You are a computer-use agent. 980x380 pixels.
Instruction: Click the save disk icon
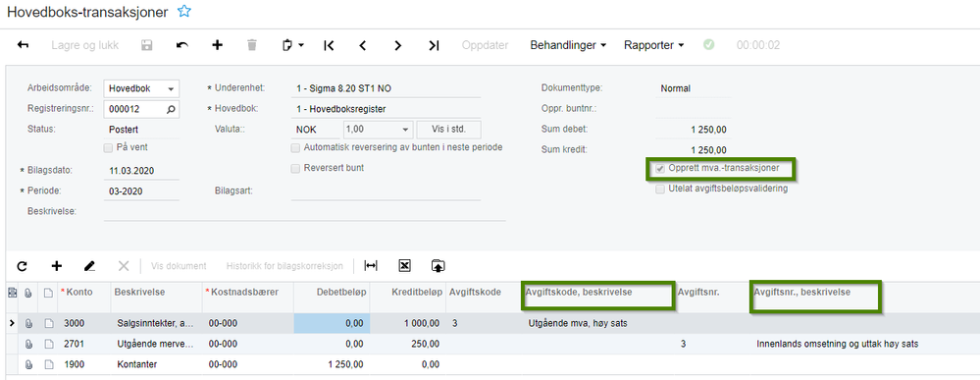[x=147, y=45]
